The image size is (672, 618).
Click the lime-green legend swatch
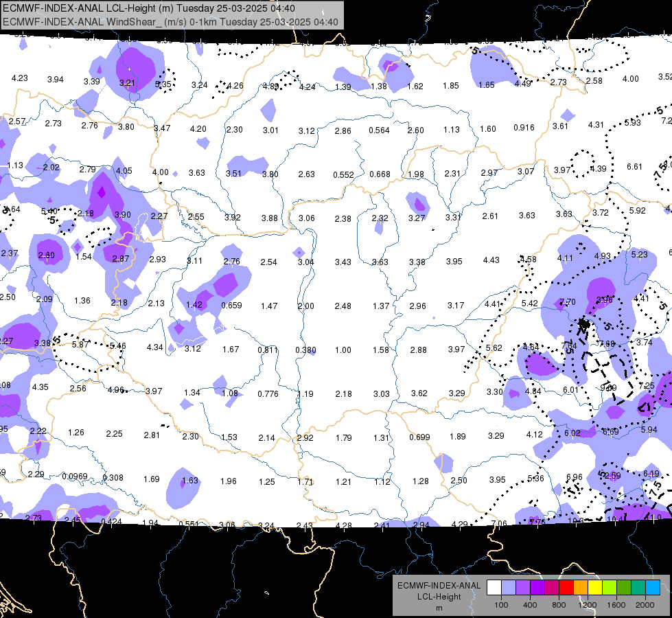(x=610, y=587)
